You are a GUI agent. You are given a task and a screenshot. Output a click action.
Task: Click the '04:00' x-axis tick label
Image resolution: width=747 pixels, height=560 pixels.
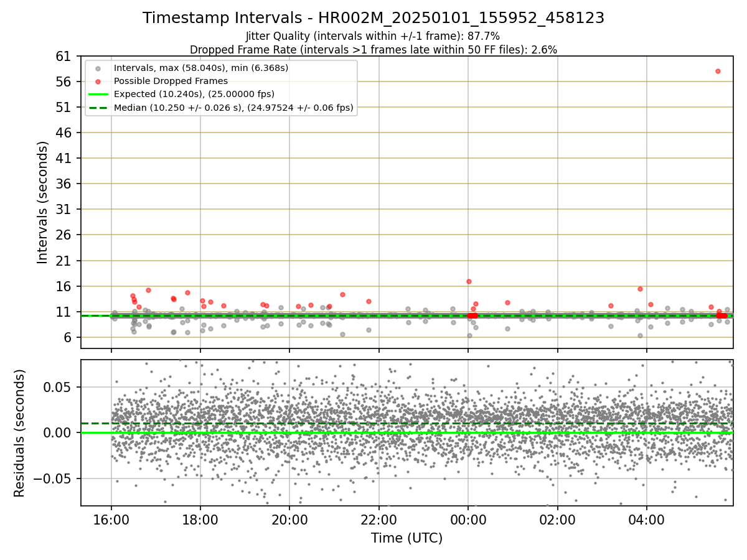(646, 520)
